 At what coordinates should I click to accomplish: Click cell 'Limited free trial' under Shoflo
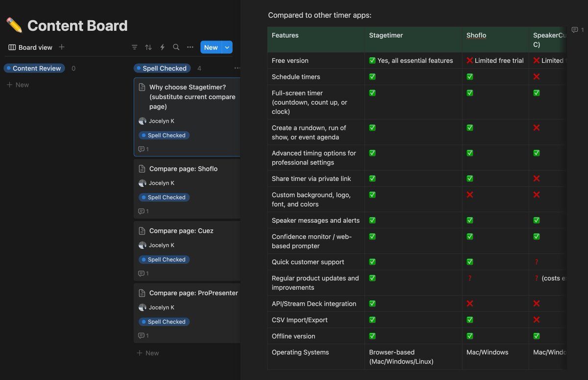coord(495,61)
